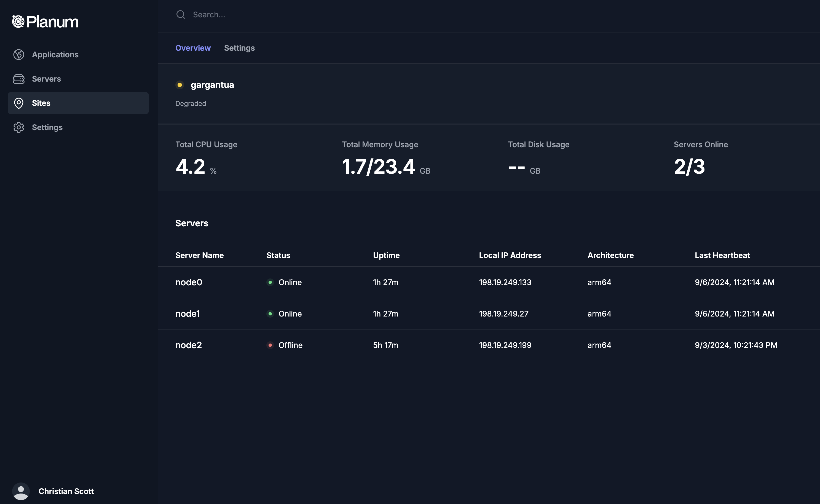The height and width of the screenshot is (504, 820).
Task: Open Servers in the sidebar
Action: click(46, 79)
